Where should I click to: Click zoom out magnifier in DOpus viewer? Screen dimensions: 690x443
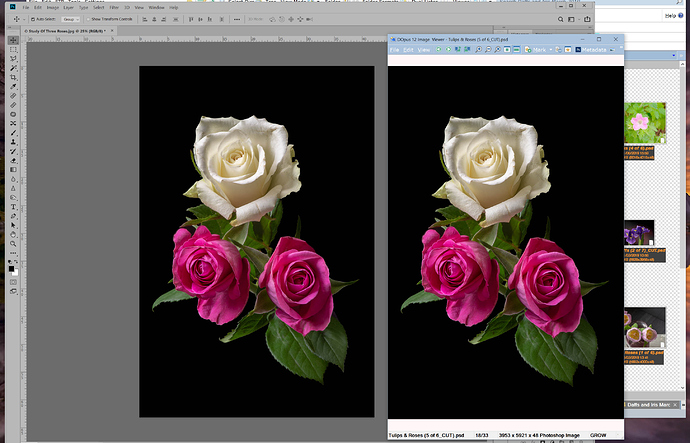pyautogui.click(x=488, y=50)
